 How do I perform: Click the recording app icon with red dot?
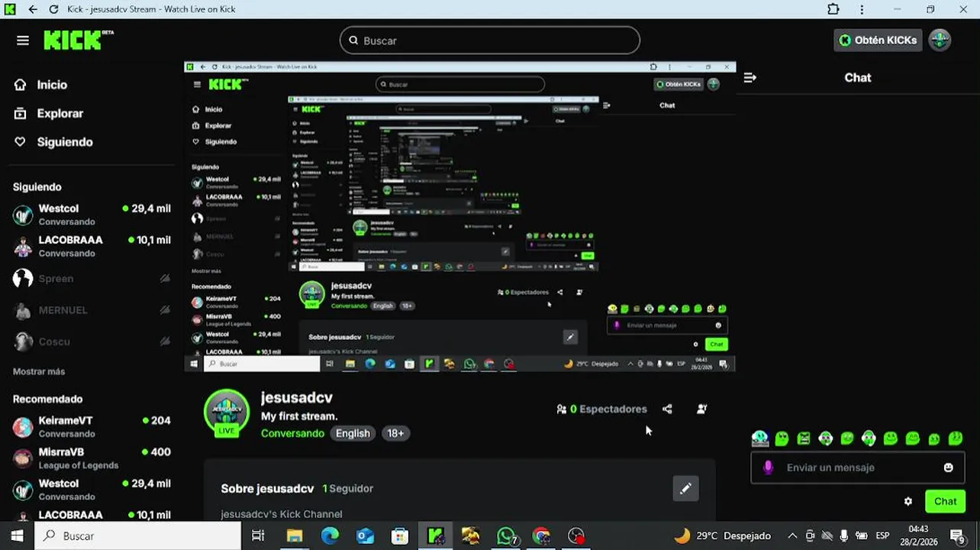577,535
